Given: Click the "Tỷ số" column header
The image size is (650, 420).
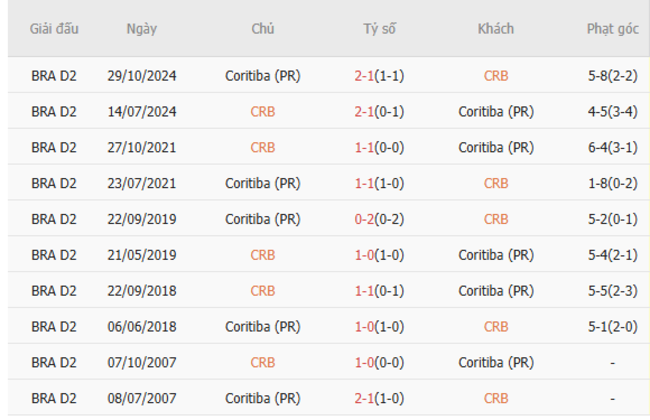Looking at the screenshot, I should click(x=379, y=29).
